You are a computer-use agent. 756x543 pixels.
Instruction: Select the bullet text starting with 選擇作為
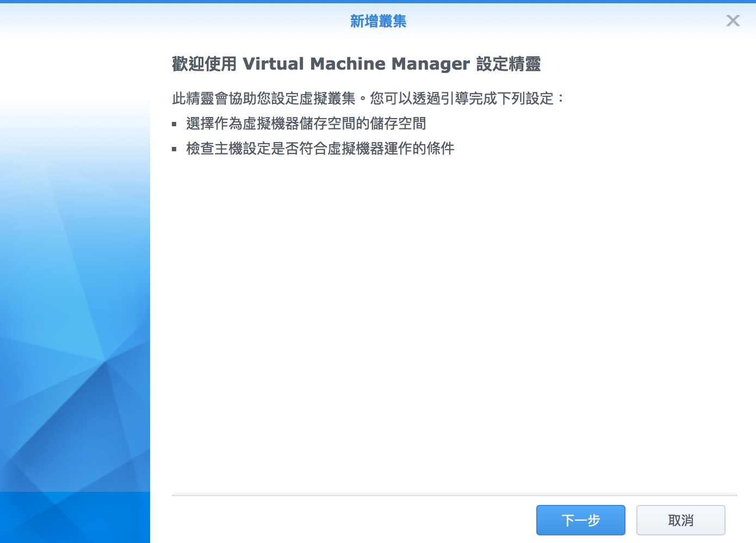(306, 124)
